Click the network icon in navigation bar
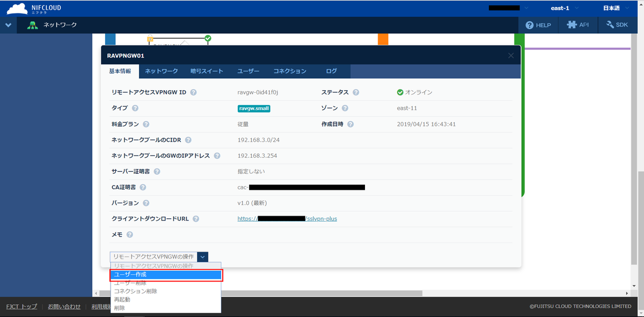This screenshot has height=317, width=644. pyautogui.click(x=33, y=25)
